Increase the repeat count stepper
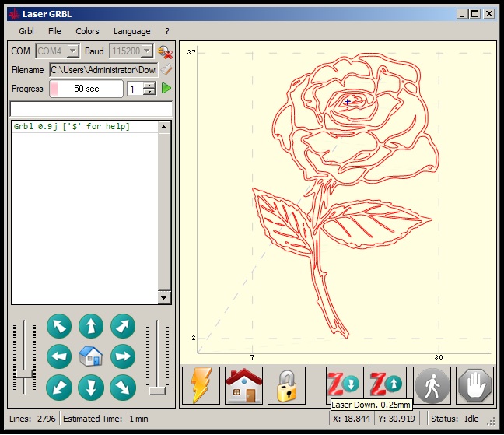The width and height of the screenshot is (504, 435). pos(150,86)
